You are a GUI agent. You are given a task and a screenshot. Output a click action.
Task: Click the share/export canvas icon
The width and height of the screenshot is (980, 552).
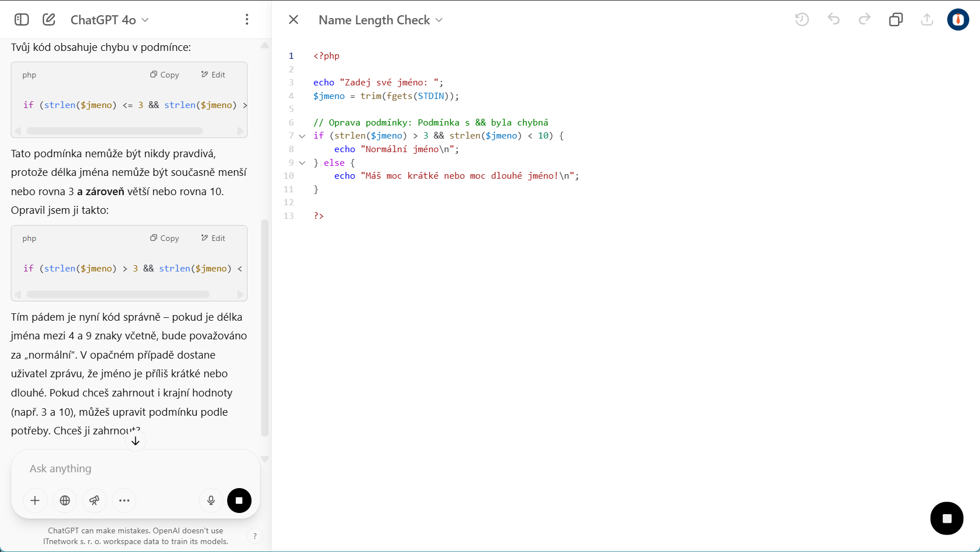(927, 20)
